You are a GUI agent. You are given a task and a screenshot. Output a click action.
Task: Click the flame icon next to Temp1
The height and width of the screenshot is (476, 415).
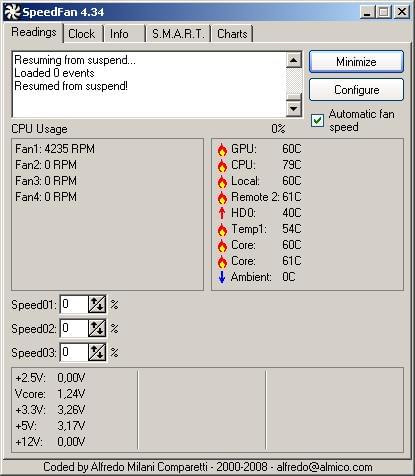(x=222, y=230)
